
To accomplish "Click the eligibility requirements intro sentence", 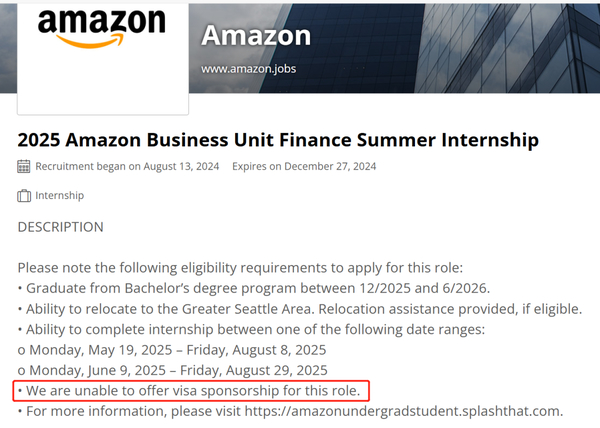I will [240, 268].
